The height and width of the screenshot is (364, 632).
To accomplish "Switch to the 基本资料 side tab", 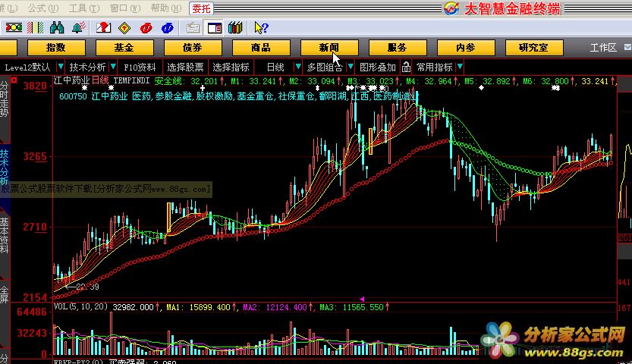I will point(5,235).
